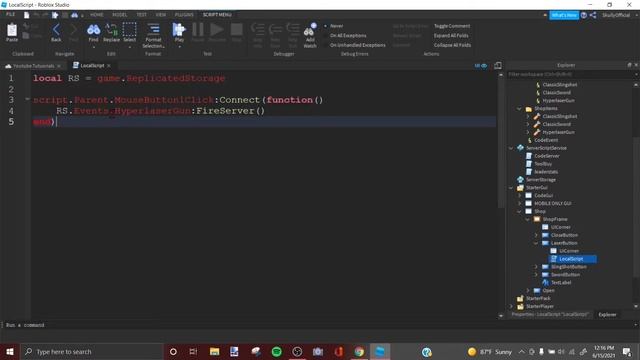Click the Windows search box
The width and height of the screenshot is (640, 360).
coord(91,352)
